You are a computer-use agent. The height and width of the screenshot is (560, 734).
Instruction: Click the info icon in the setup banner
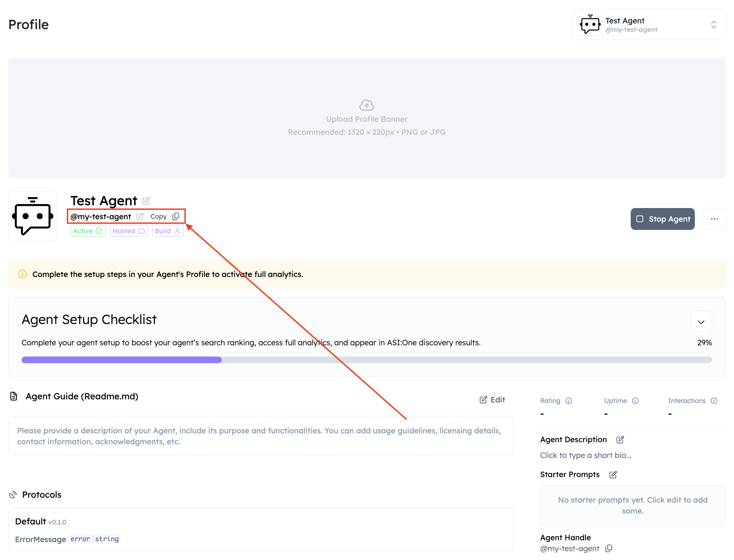click(22, 274)
